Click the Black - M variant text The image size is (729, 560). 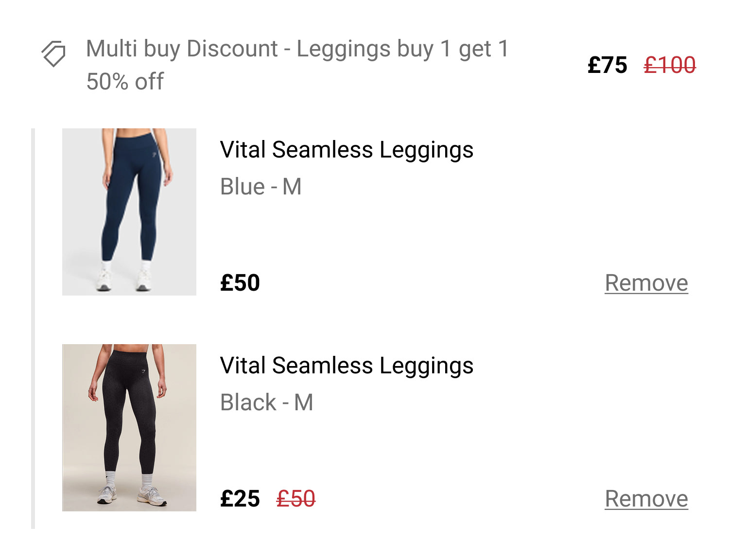click(x=267, y=402)
